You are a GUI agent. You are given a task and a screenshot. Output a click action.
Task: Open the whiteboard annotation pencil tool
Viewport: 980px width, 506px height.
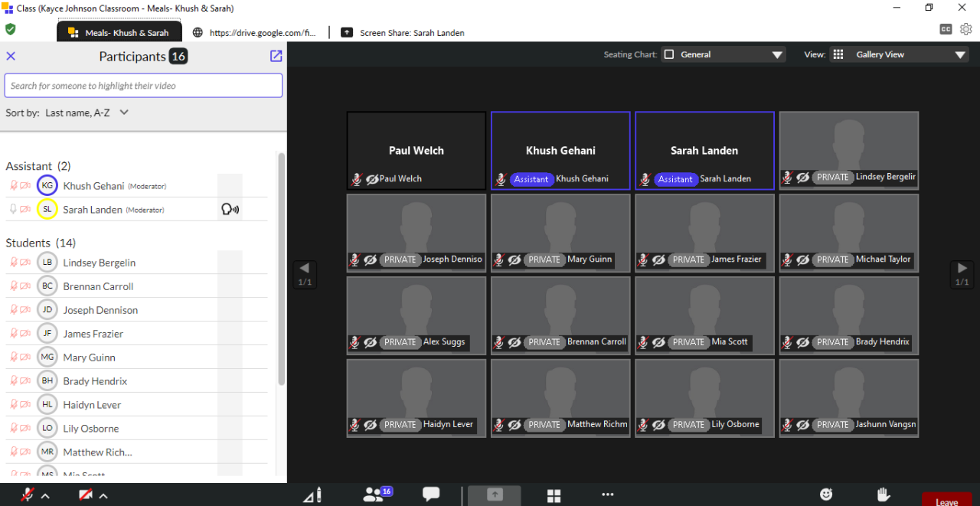313,495
